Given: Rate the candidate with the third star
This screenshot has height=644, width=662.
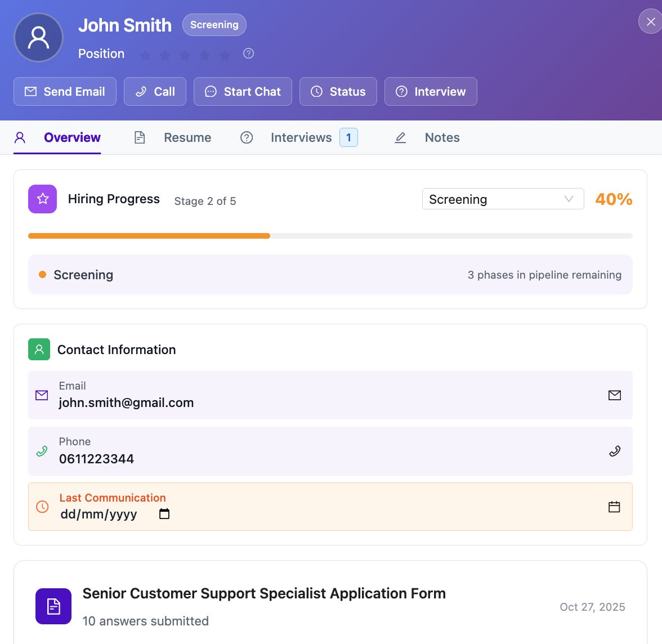Looking at the screenshot, I should click(x=184, y=55).
